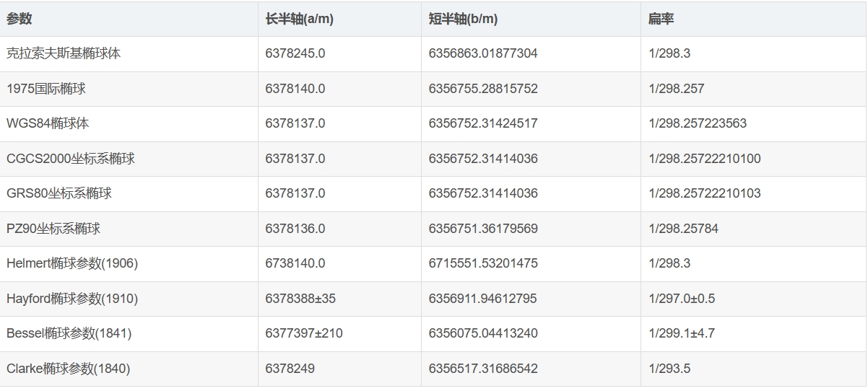Select the Helmert椭球参数(1906) cell
This screenshot has height=391, width=868.
click(72, 263)
